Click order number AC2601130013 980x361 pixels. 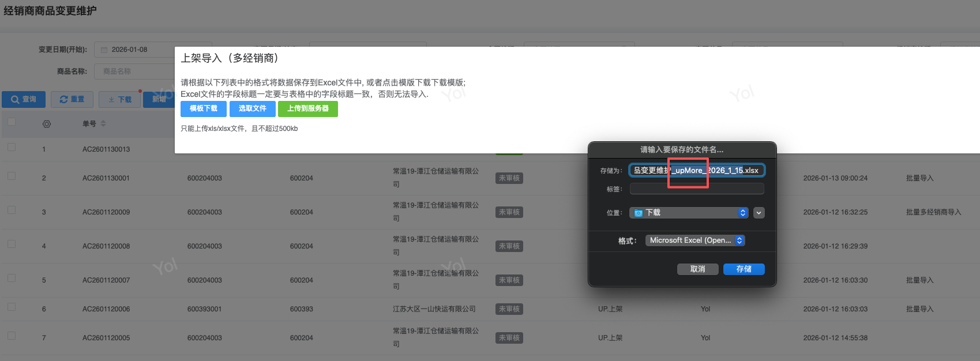click(106, 149)
